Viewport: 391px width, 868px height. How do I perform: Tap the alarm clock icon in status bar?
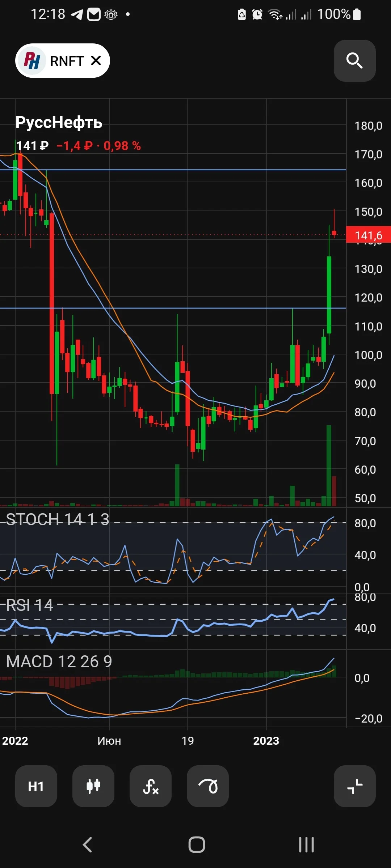click(257, 14)
